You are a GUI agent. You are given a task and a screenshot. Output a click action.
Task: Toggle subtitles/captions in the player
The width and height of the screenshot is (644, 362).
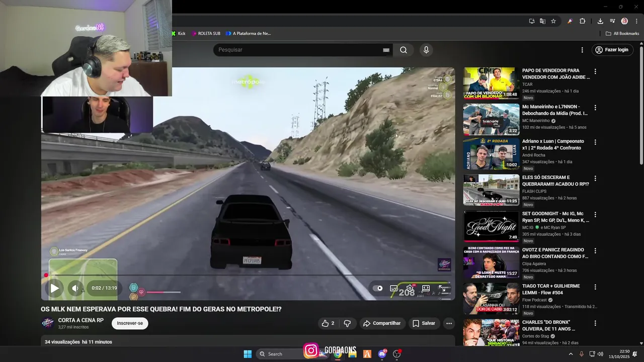393,288
